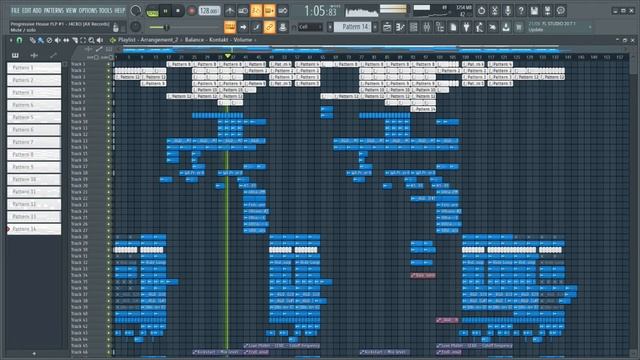
Task: Click the Arrangement_2 breadcrumb in playlist title
Action: [x=160, y=40]
